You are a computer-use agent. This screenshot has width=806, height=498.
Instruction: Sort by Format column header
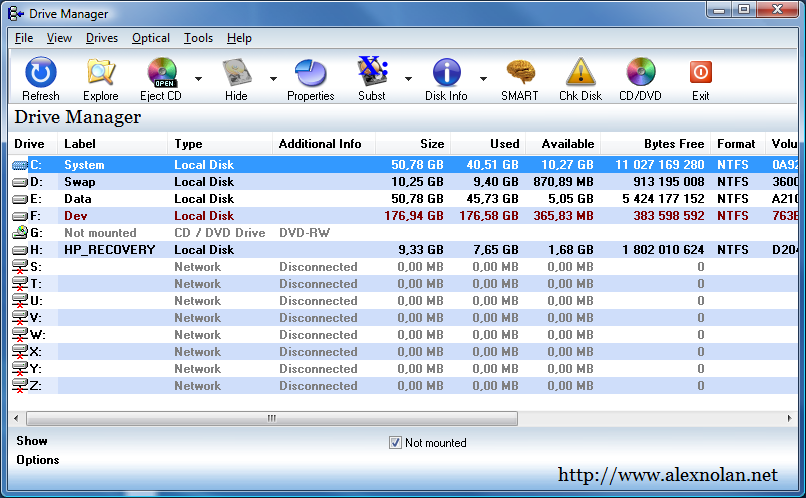738,144
